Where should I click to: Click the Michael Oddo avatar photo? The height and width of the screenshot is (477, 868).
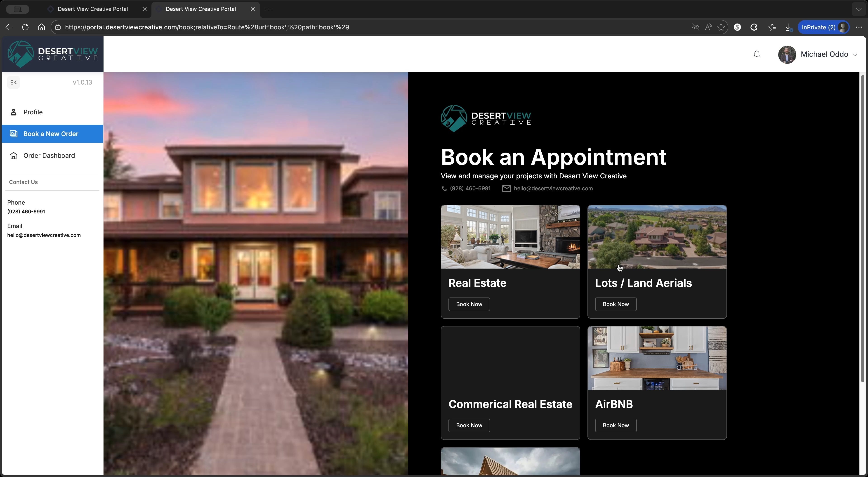(787, 54)
